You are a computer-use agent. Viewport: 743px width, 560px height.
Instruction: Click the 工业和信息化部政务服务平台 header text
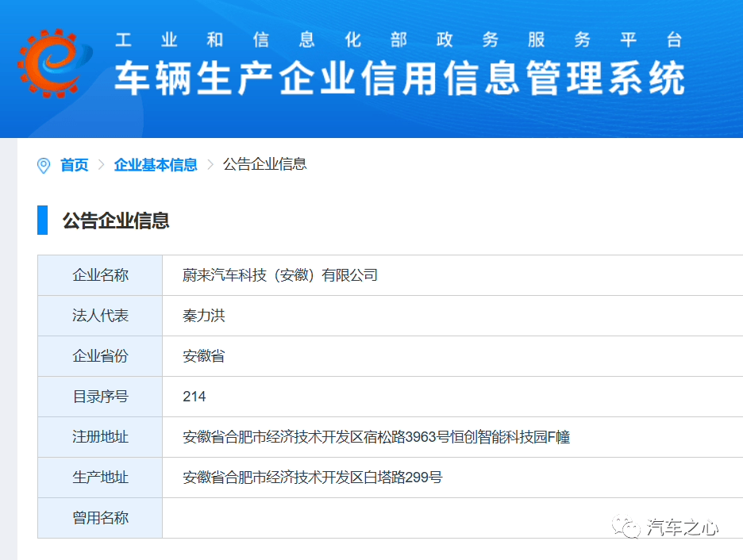pos(398,40)
